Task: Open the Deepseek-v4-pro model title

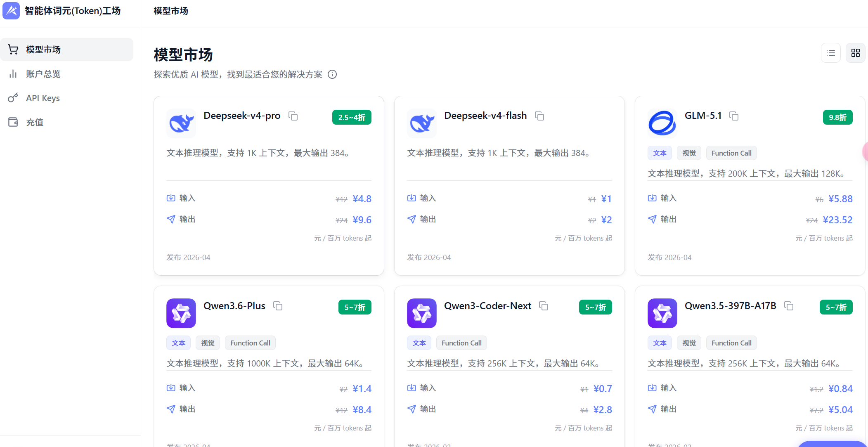Action: pyautogui.click(x=242, y=116)
